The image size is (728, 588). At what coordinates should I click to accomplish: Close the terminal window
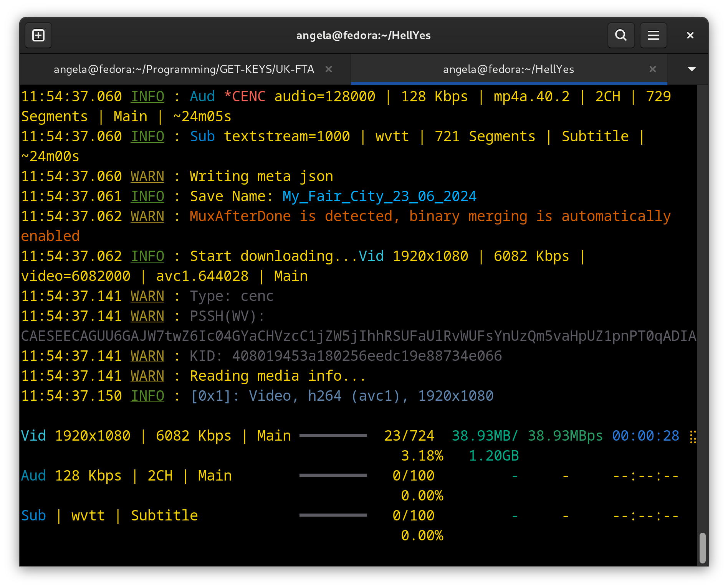(x=690, y=36)
